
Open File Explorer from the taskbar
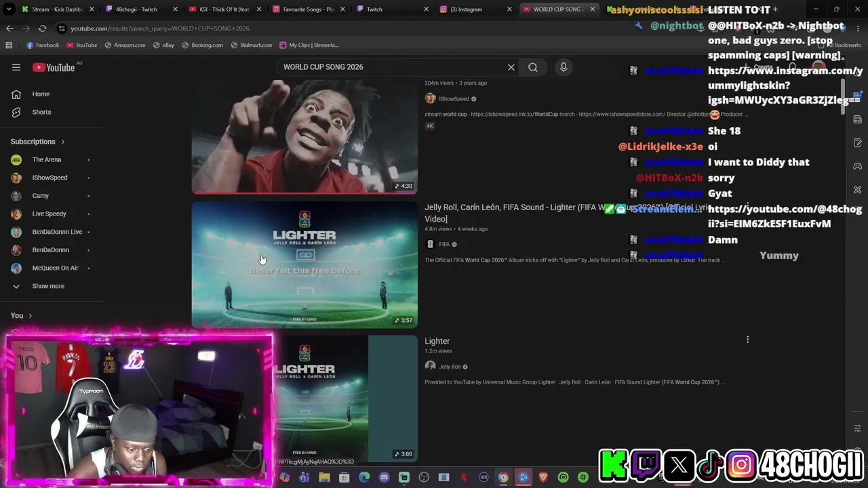click(x=324, y=477)
